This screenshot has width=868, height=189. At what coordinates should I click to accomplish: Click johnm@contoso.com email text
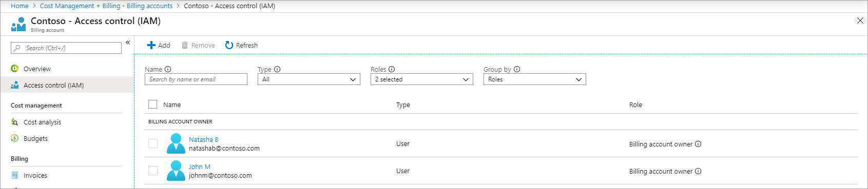(x=220, y=175)
